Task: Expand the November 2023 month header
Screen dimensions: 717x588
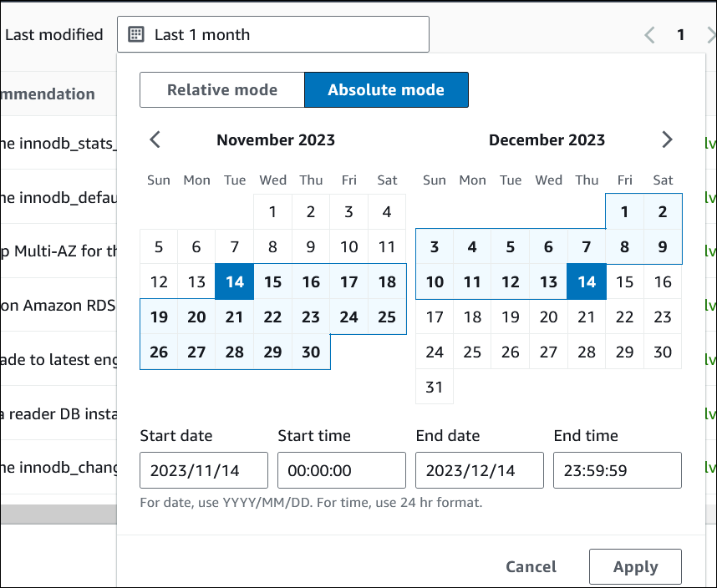Action: (276, 139)
